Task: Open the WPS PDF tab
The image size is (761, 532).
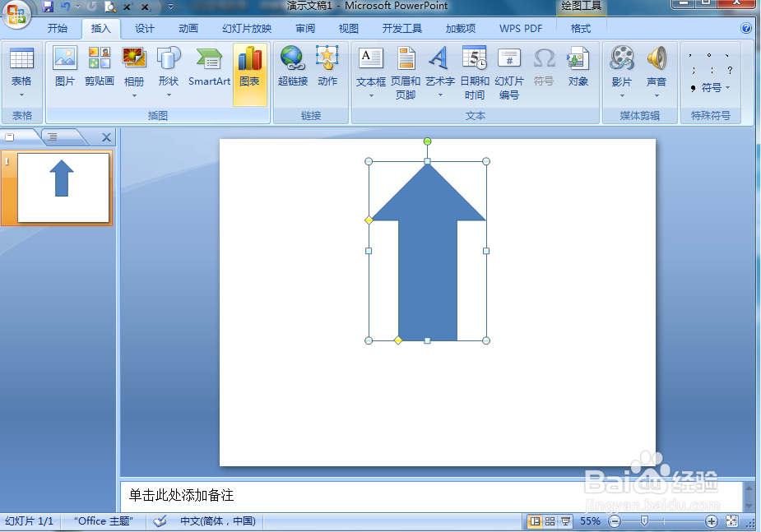Action: click(x=521, y=29)
